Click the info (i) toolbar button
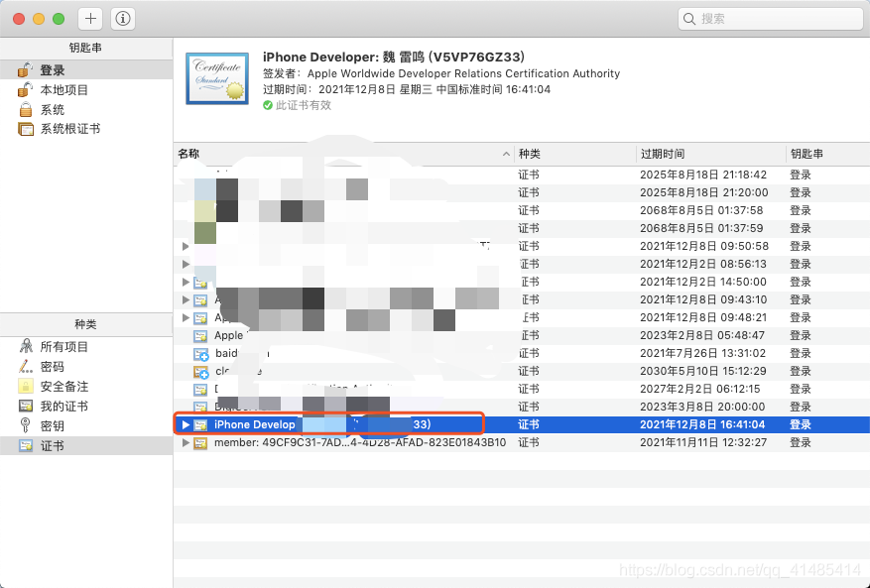 123,19
